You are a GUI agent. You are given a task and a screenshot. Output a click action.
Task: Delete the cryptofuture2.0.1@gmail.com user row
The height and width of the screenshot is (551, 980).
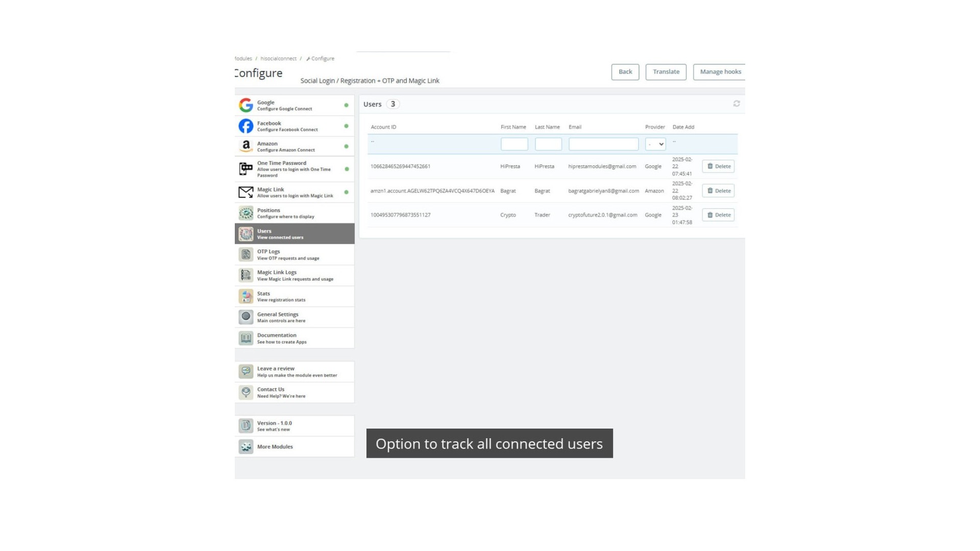(718, 215)
